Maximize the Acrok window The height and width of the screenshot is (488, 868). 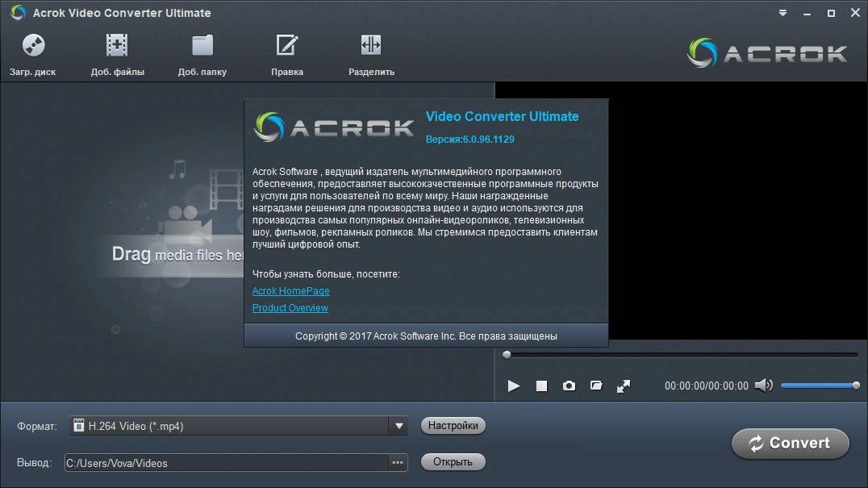[831, 13]
